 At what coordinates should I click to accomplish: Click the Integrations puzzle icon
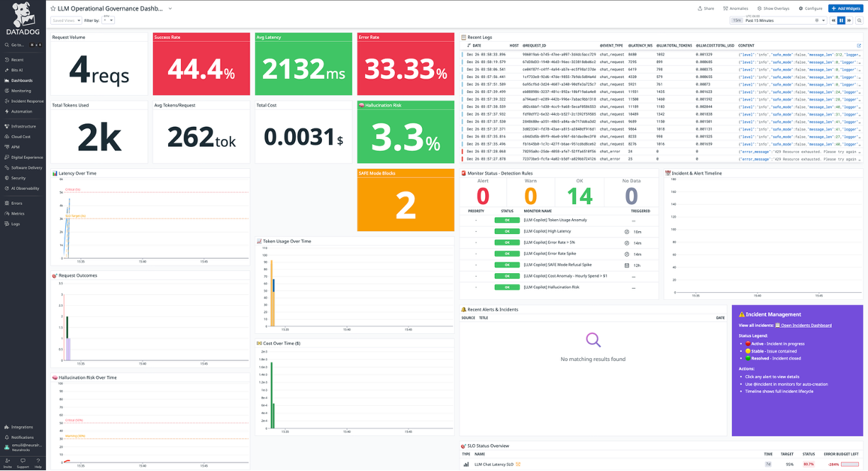pyautogui.click(x=7, y=427)
